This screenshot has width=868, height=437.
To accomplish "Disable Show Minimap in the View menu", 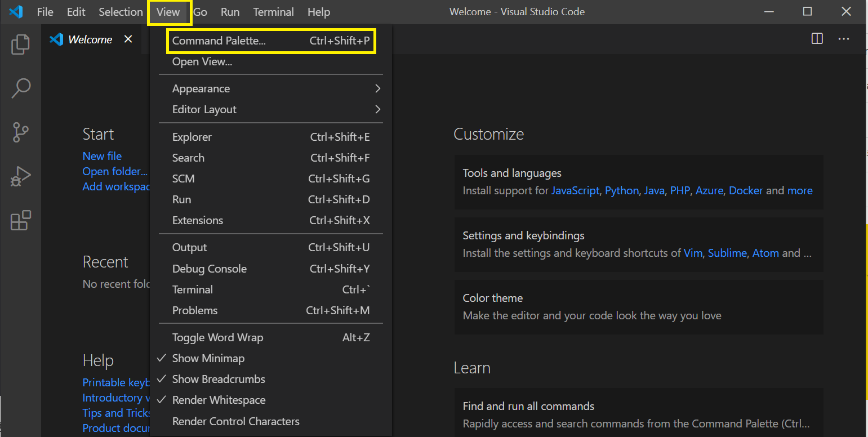I will (208, 358).
